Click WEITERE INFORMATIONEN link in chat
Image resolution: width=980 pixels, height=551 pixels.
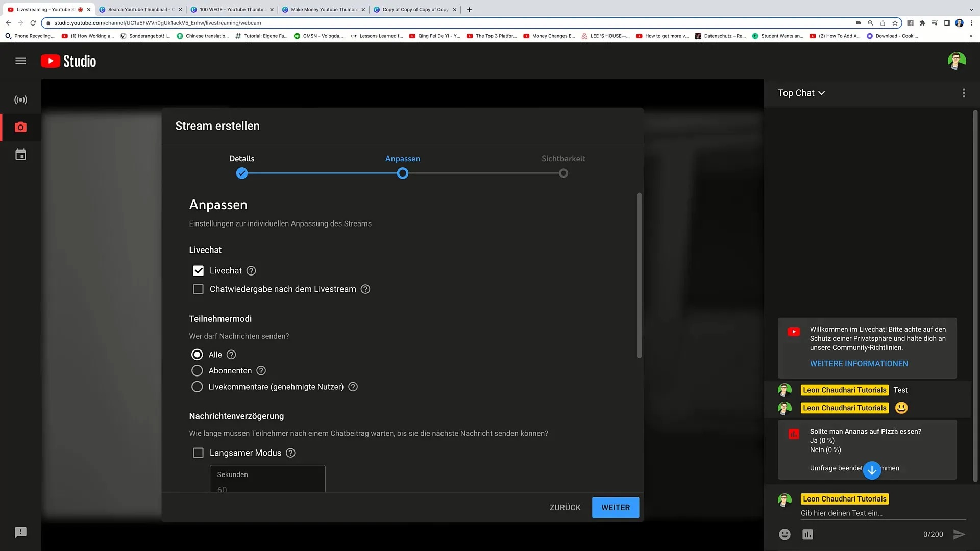[x=859, y=363]
